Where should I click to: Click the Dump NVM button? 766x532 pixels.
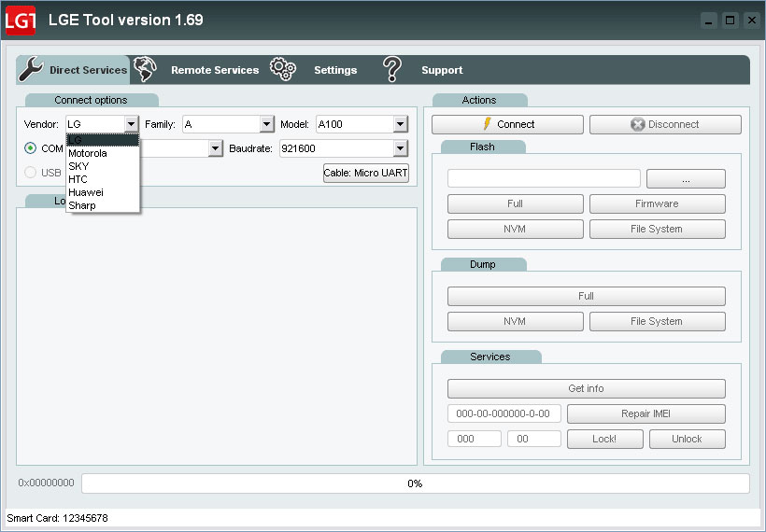click(x=515, y=321)
